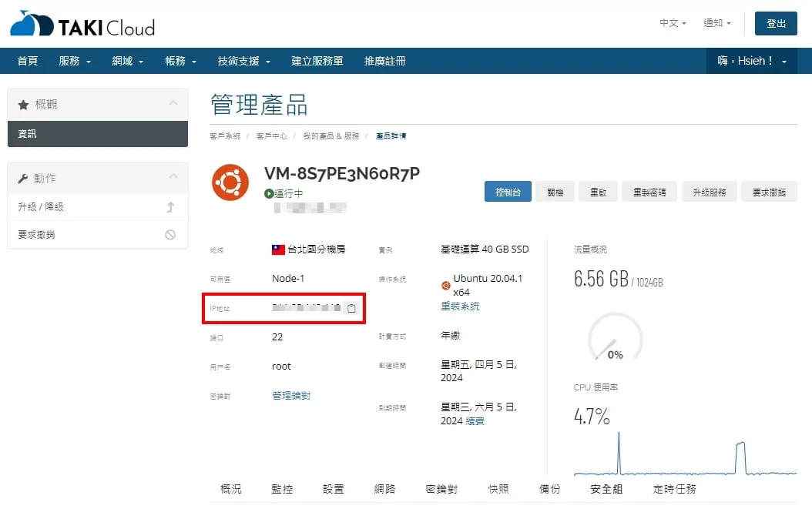Switch to the 概況 tab
This screenshot has width=812, height=519.
tap(231, 489)
